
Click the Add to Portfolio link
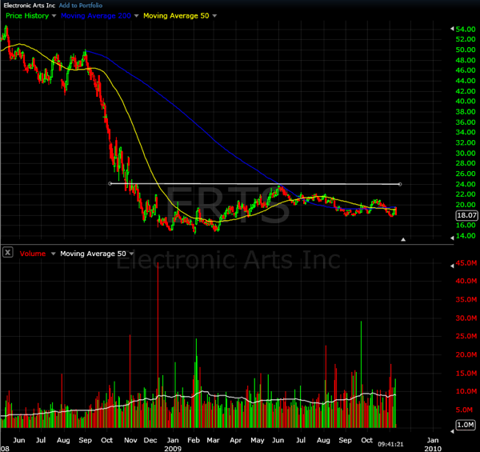81,5
